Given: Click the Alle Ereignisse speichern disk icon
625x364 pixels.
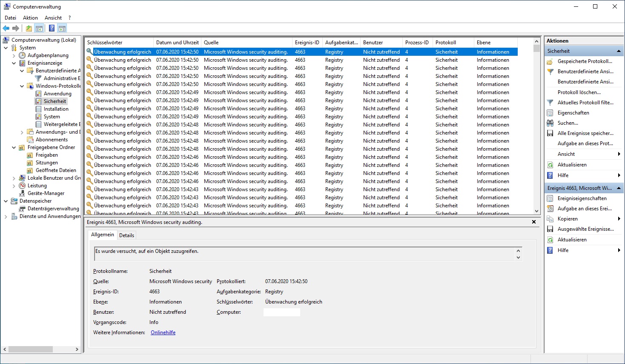Looking at the screenshot, I should (550, 133).
